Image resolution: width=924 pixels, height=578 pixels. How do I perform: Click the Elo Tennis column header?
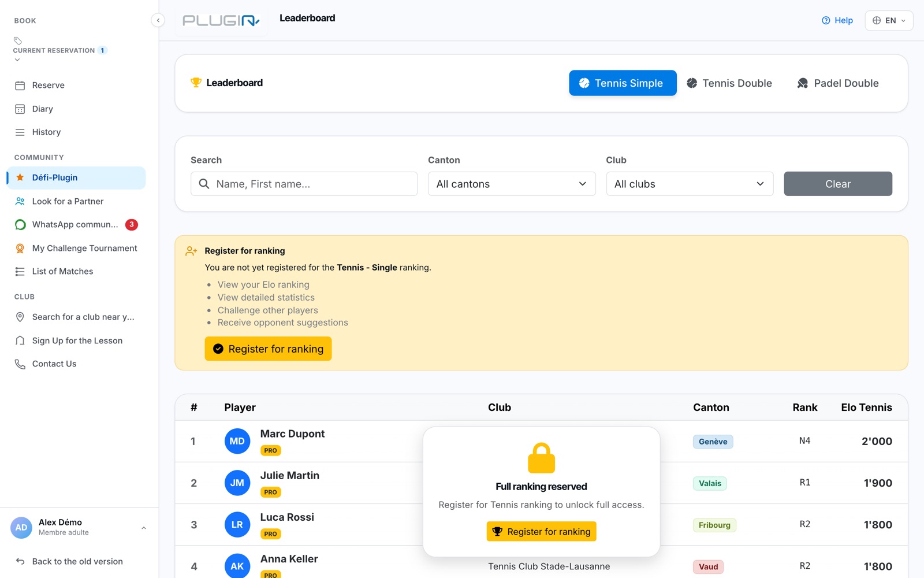866,407
